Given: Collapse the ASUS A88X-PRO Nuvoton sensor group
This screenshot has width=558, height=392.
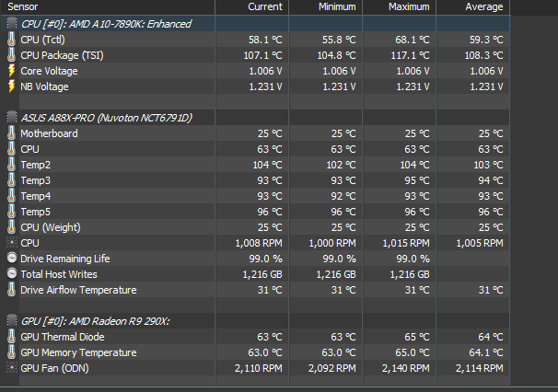Looking at the screenshot, I should [x=12, y=118].
